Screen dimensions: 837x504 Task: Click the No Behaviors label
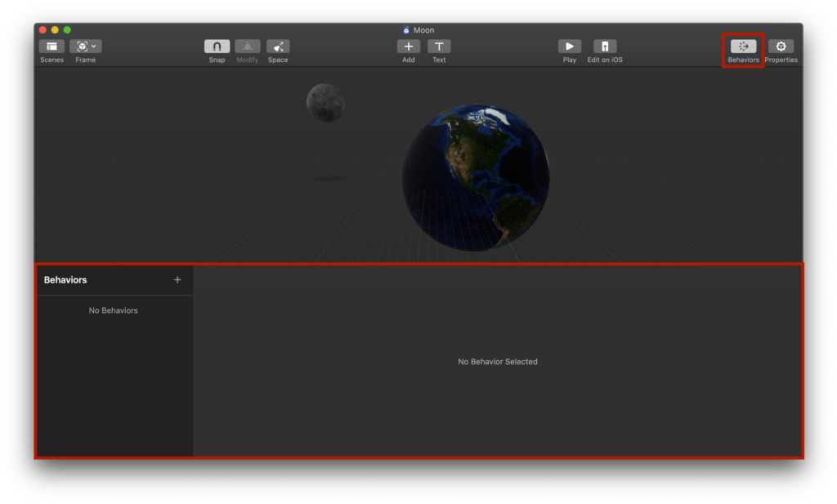click(x=113, y=310)
